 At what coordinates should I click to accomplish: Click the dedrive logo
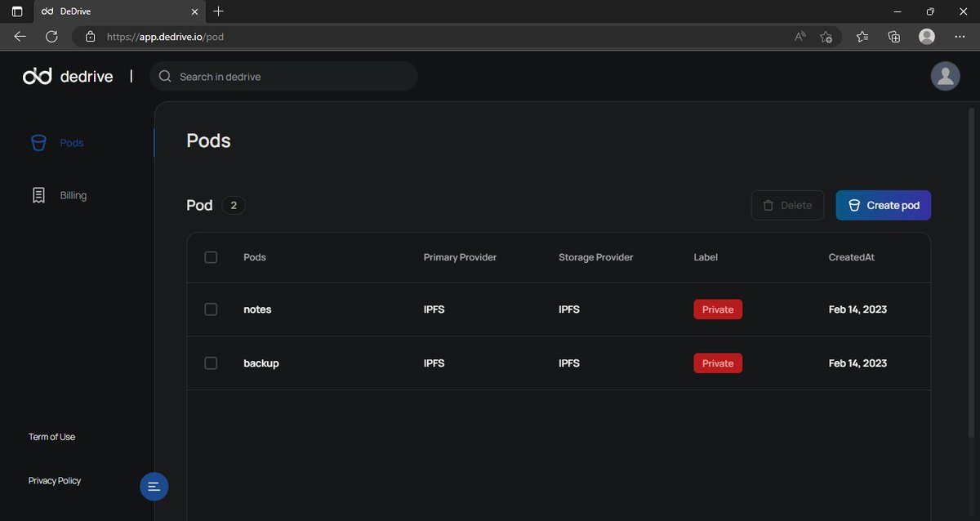coord(69,76)
